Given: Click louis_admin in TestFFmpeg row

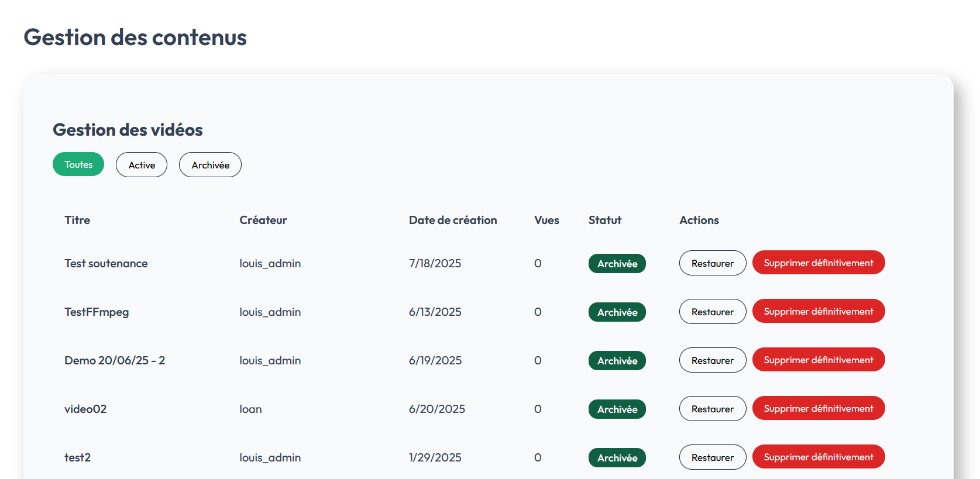Looking at the screenshot, I should tap(270, 312).
